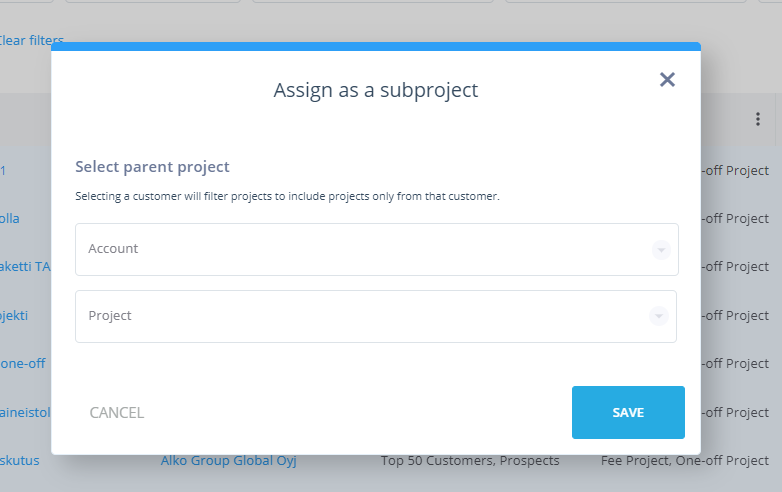Open the background project link 'one-off'

pyautogui.click(x=23, y=363)
